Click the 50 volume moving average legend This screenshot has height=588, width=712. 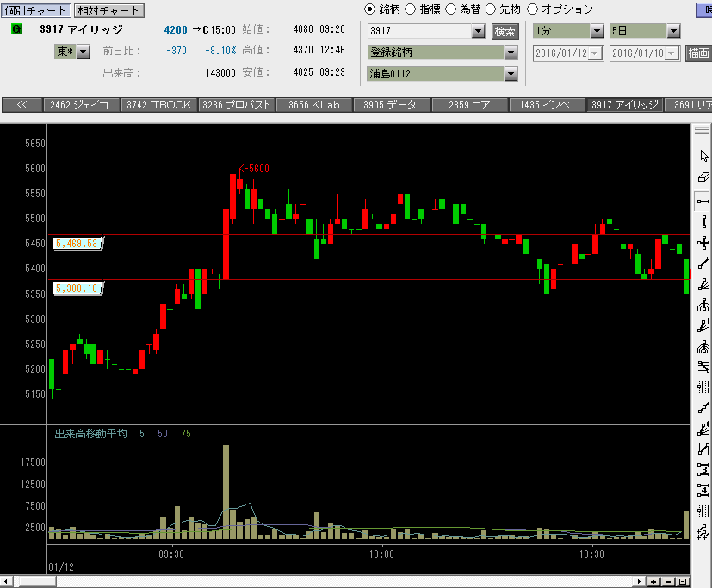click(x=163, y=434)
